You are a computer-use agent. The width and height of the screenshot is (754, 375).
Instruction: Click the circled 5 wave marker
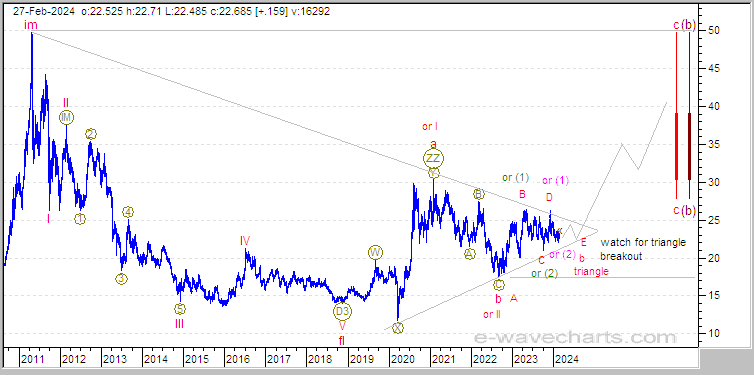pos(180,310)
